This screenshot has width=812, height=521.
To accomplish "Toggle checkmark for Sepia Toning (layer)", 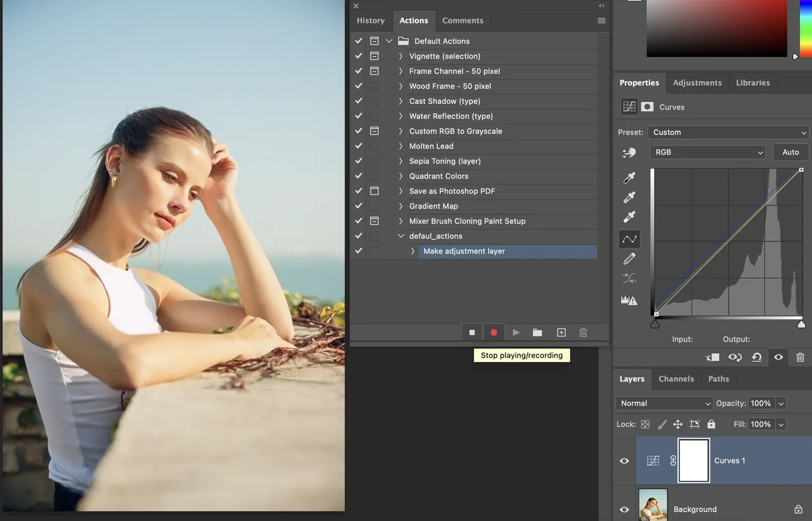I will click(358, 161).
